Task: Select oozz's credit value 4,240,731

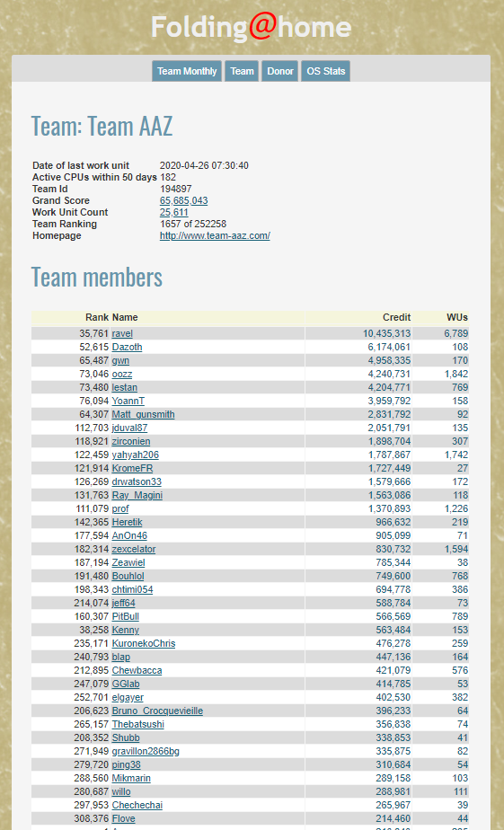Action: (x=389, y=375)
